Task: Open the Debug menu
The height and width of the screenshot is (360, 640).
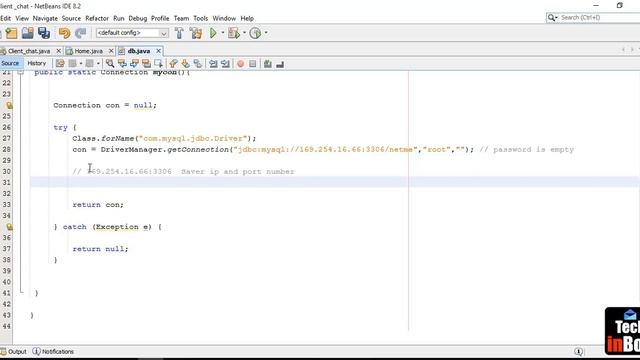Action: (x=138, y=18)
